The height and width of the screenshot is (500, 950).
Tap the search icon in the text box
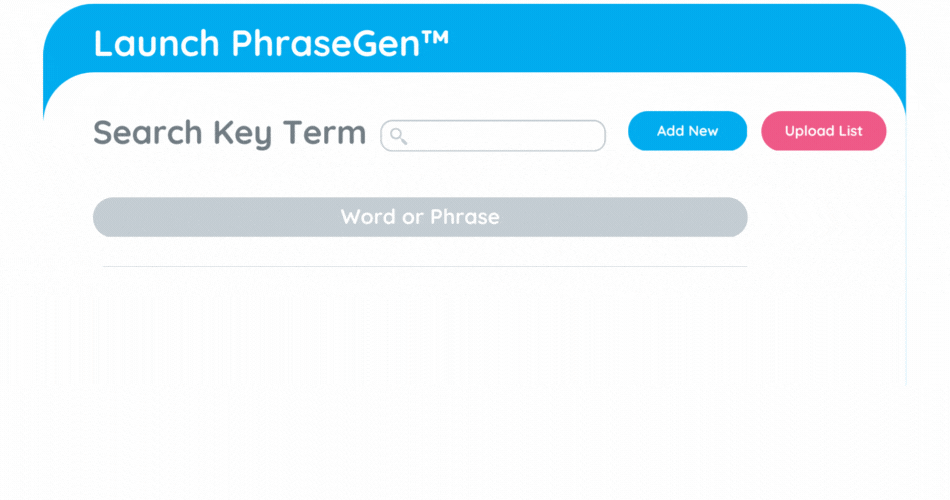click(x=398, y=136)
